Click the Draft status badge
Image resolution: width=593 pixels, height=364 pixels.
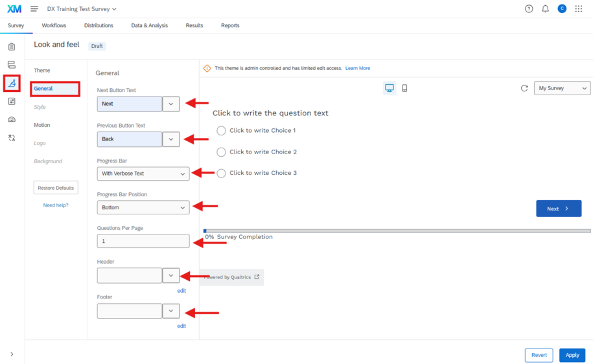(97, 46)
